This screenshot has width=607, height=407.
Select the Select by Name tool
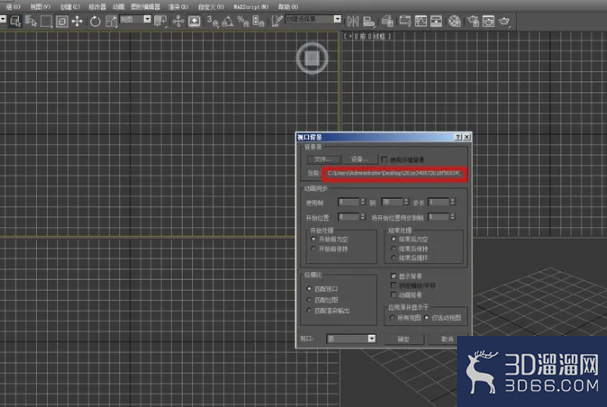pos(31,21)
